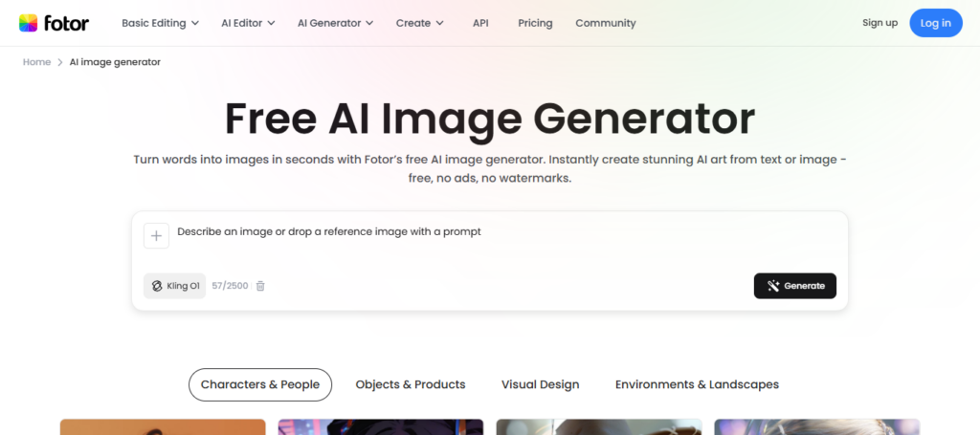Click the Generate button
The image size is (980, 435).
[795, 286]
